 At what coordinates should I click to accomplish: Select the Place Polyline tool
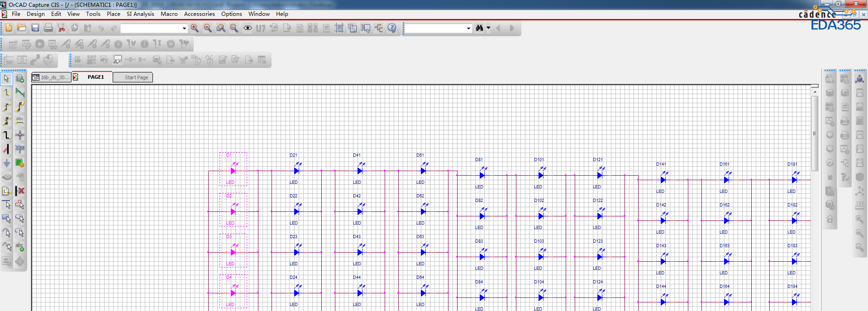pyautogui.click(x=20, y=205)
